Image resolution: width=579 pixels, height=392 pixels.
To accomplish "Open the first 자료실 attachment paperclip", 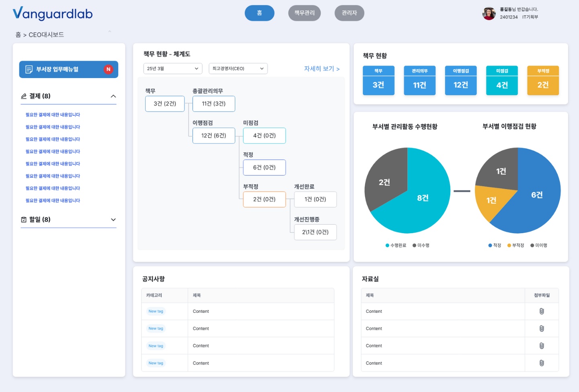I will point(542,311).
